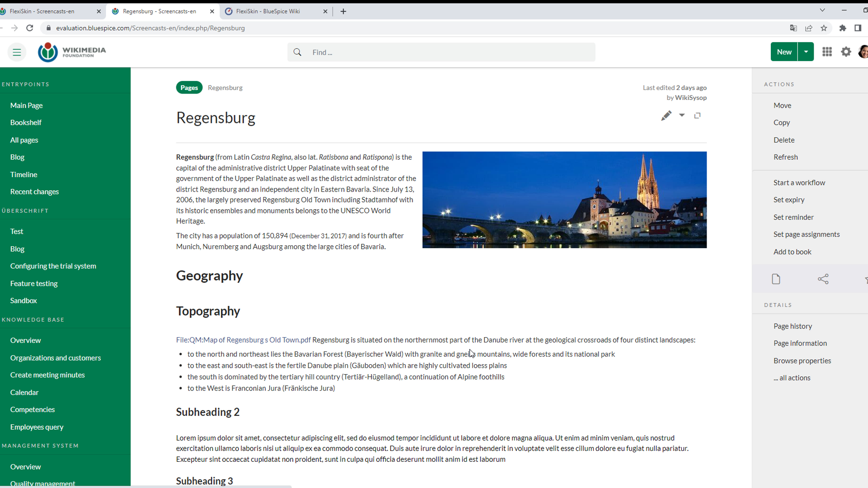This screenshot has height=488, width=868.
Task: Open the browser extensions puzzle icon
Action: point(843,28)
